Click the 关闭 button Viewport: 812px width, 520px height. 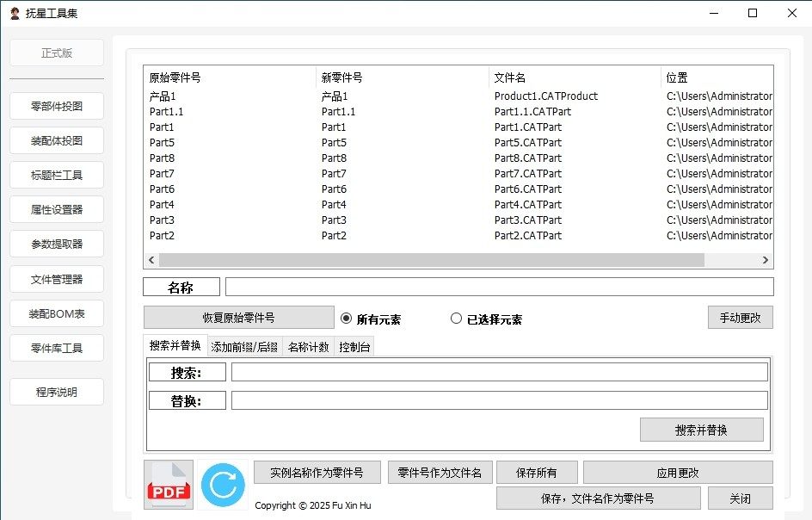[x=740, y=498]
